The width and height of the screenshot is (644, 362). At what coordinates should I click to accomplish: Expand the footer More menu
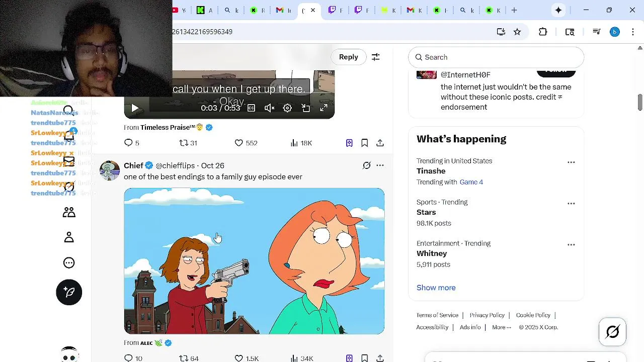tap(502, 327)
